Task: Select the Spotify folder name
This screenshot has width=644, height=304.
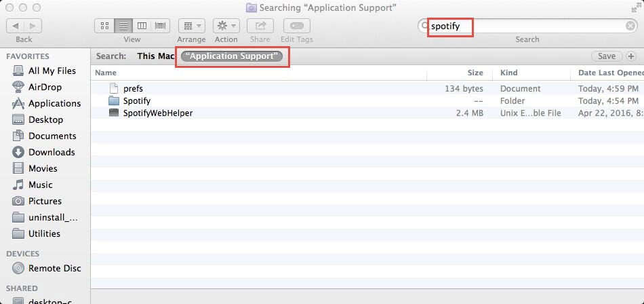Action: tap(137, 101)
